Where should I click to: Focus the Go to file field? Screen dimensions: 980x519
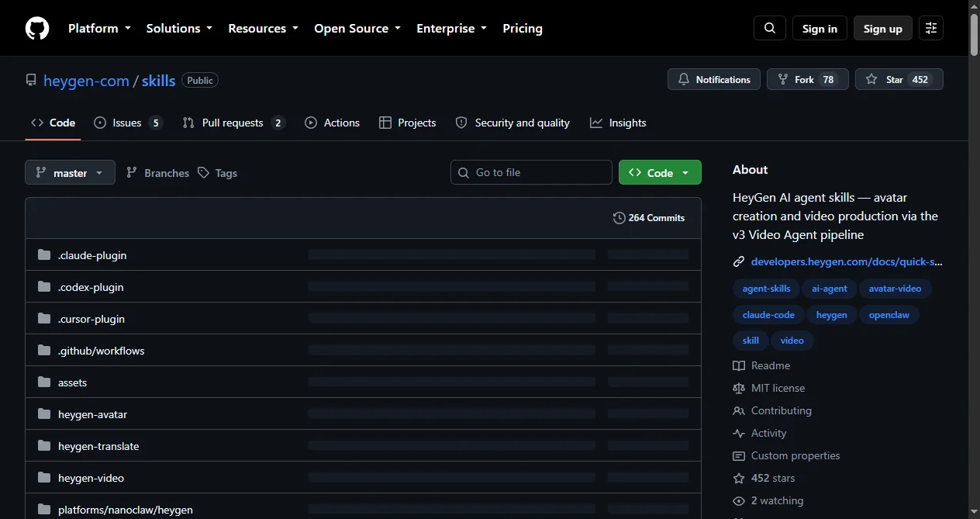tap(531, 172)
